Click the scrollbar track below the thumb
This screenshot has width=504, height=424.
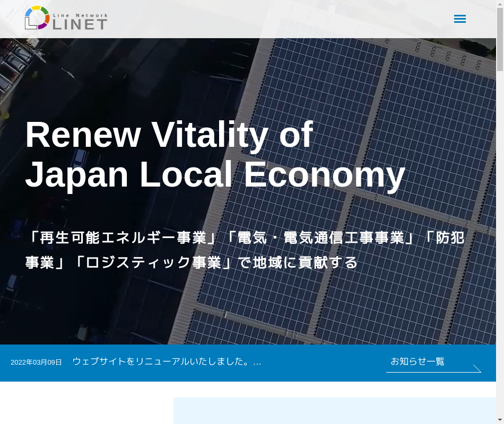[500, 238]
